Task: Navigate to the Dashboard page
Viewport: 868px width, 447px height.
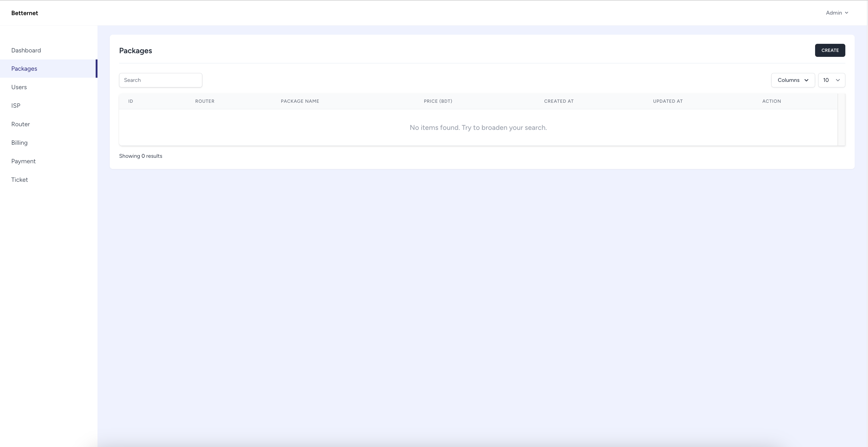Action: click(26, 50)
